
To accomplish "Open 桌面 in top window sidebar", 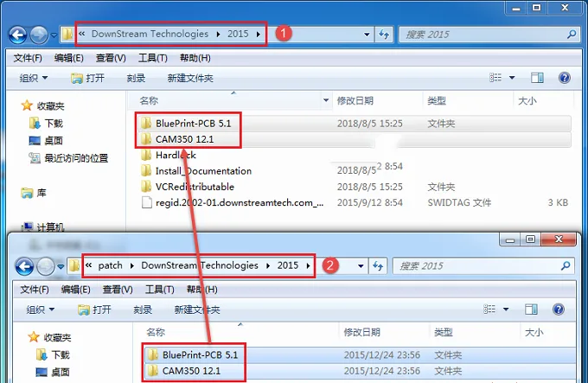I will [46, 141].
